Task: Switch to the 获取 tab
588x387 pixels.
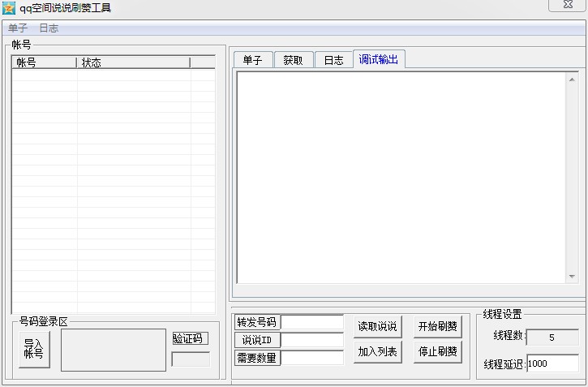Action: (293, 60)
